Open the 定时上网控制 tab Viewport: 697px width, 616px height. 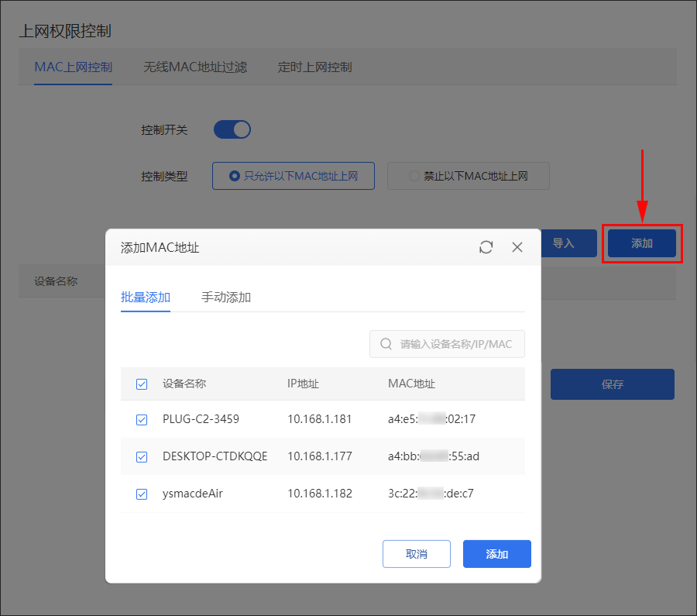pyautogui.click(x=315, y=67)
